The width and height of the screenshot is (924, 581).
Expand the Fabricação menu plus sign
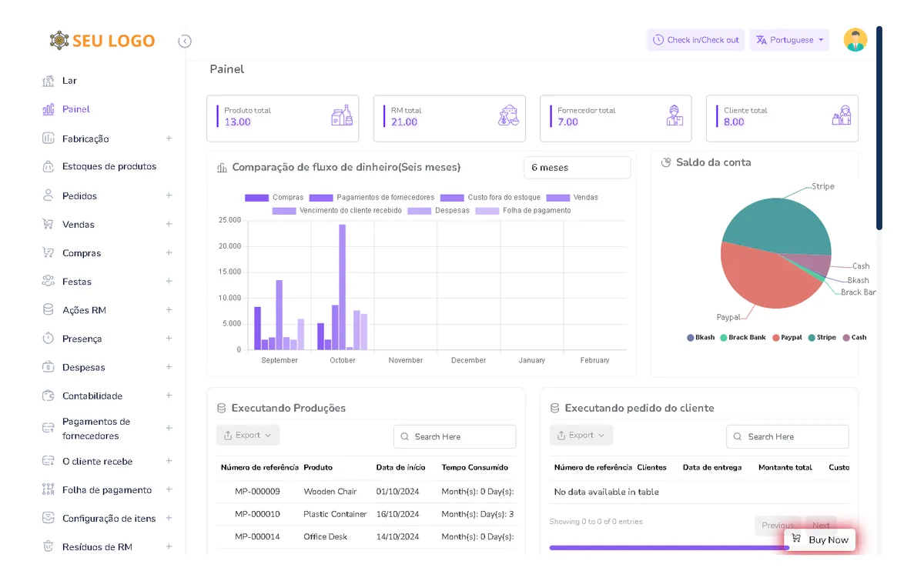point(169,139)
